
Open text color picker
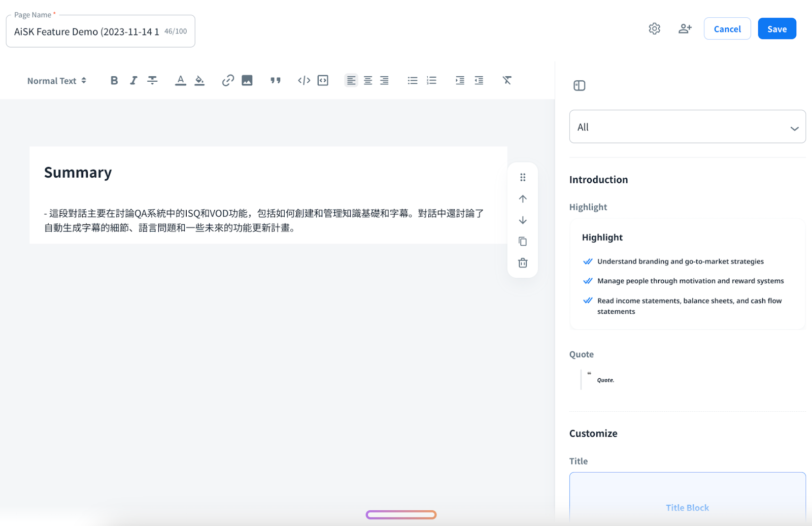tap(180, 80)
